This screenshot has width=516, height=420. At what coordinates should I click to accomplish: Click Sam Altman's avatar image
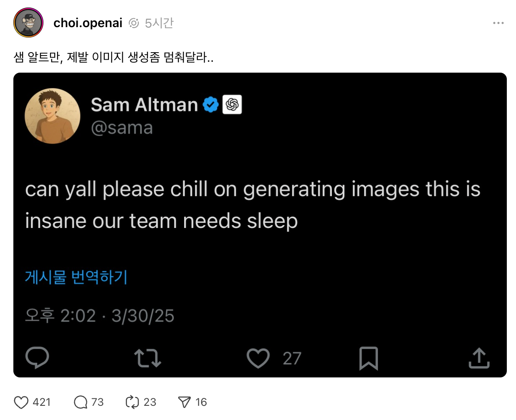(x=52, y=116)
